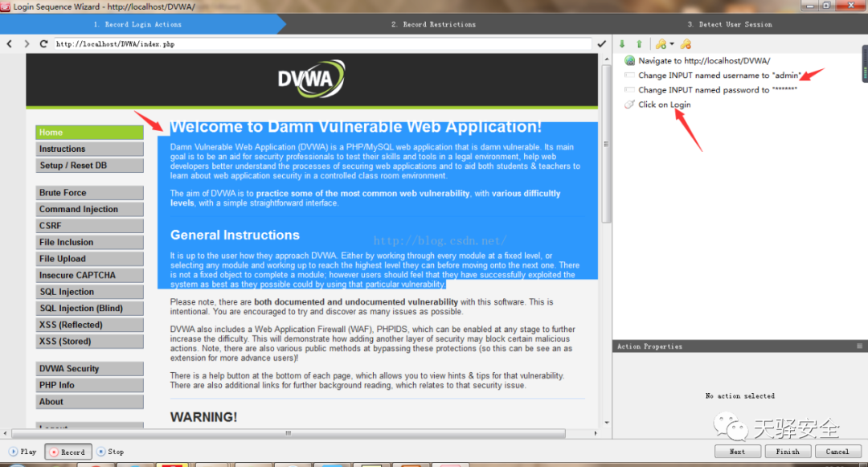Open the SQL Injection module

click(90, 292)
